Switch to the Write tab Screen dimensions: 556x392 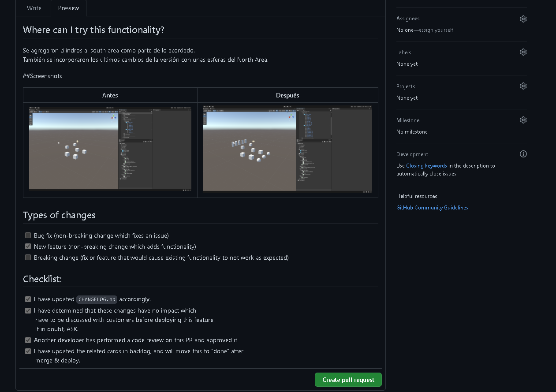click(x=34, y=8)
